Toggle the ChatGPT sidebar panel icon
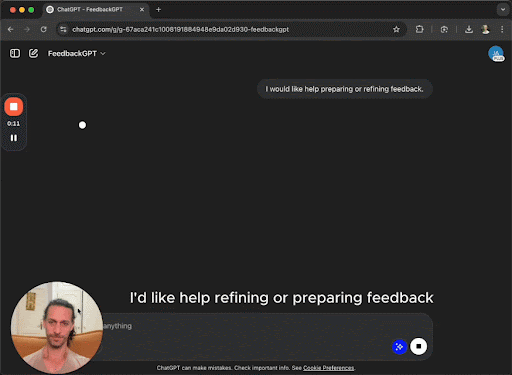This screenshot has width=512, height=375. (15, 53)
